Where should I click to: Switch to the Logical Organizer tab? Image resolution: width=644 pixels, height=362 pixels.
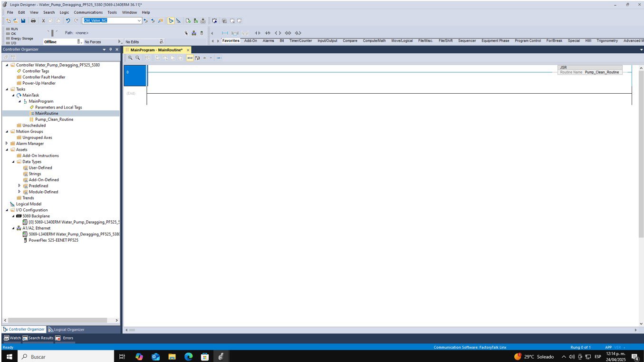(67, 329)
